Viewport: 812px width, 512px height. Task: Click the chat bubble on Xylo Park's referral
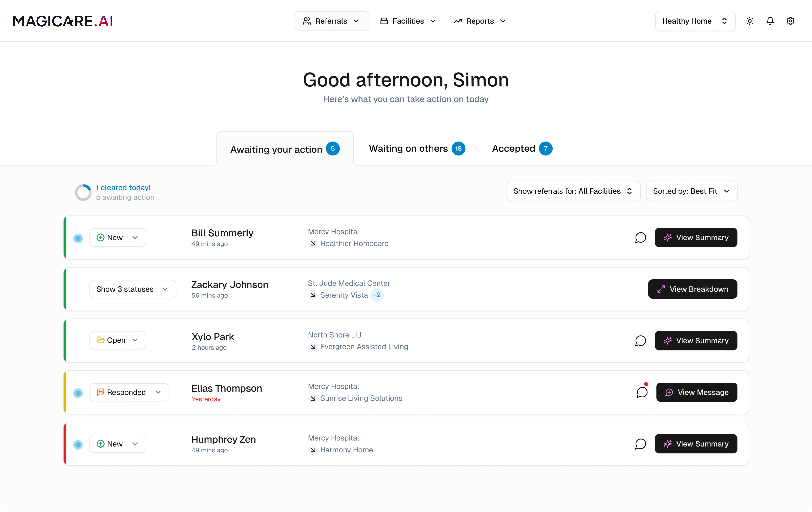(x=640, y=341)
